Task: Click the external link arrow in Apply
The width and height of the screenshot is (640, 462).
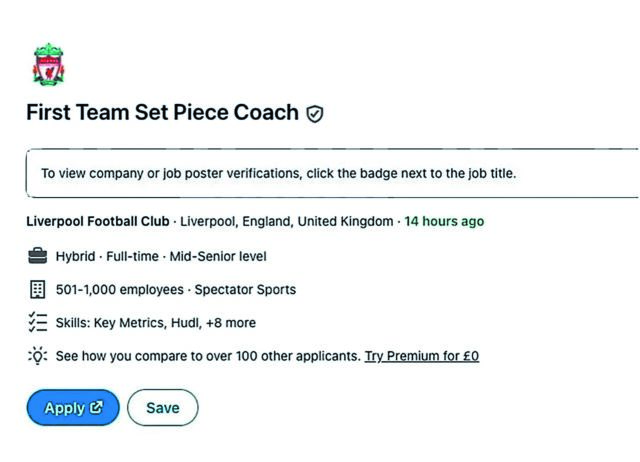Action: [97, 408]
